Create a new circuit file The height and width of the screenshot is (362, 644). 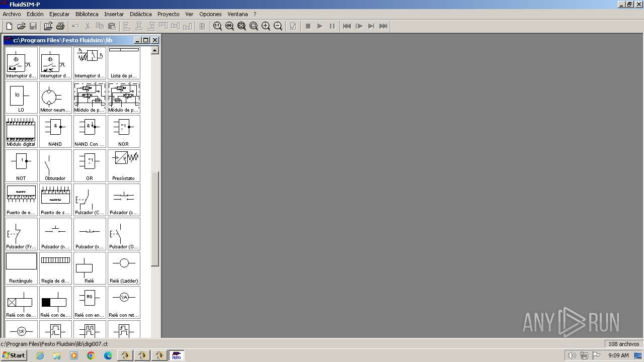click(x=9, y=26)
